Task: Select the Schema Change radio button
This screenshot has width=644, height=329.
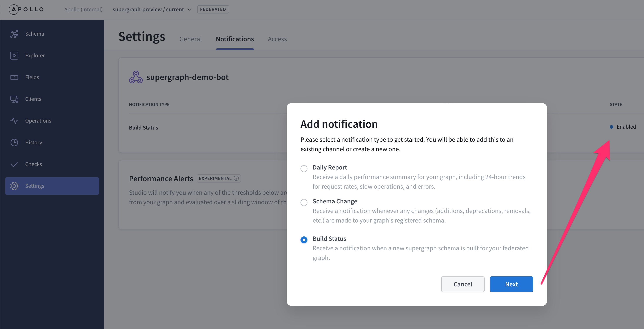Action: pyautogui.click(x=304, y=201)
